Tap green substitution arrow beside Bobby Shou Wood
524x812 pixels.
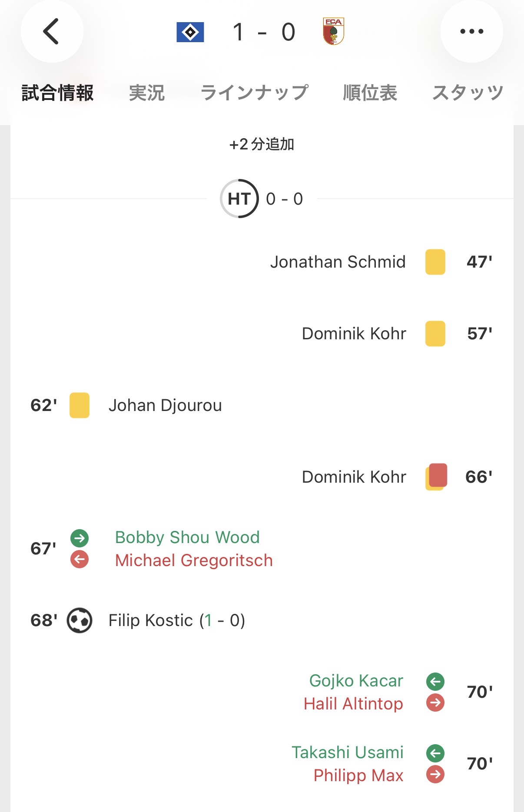80,538
